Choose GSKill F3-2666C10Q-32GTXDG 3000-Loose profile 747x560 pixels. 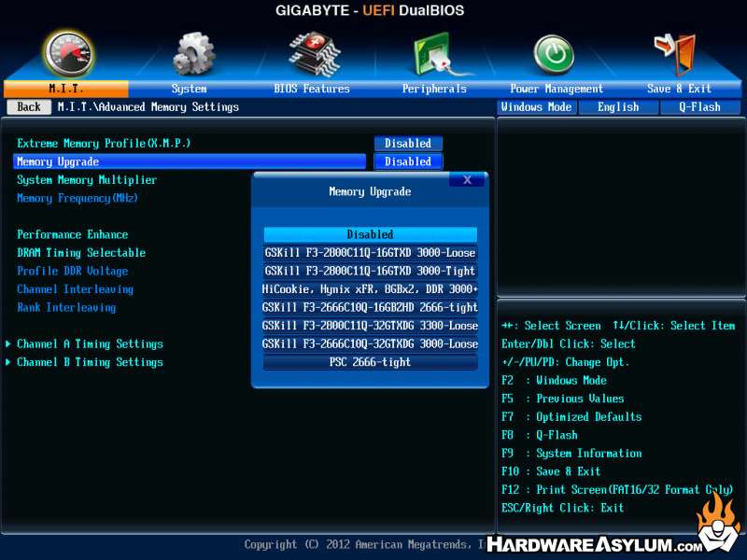click(x=370, y=343)
